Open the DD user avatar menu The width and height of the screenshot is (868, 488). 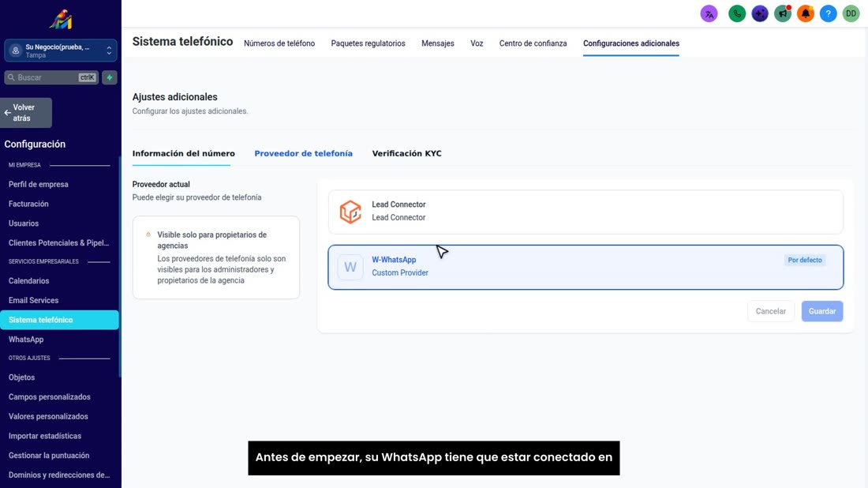tap(851, 14)
